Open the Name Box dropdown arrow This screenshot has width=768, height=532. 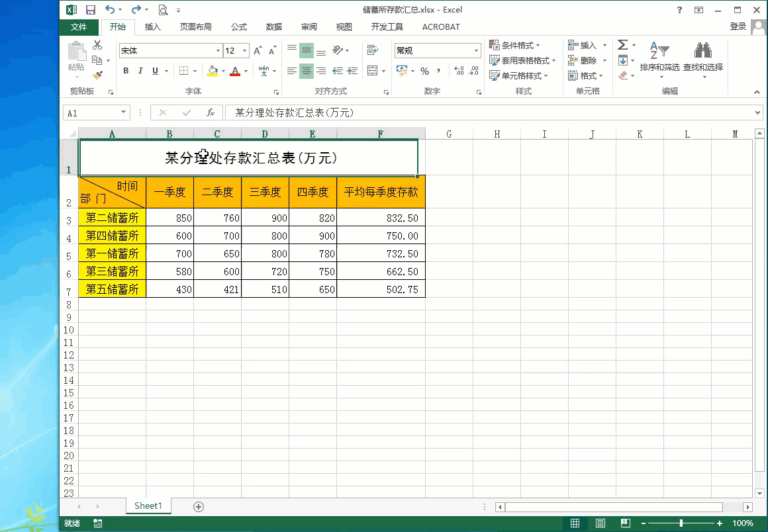click(123, 113)
